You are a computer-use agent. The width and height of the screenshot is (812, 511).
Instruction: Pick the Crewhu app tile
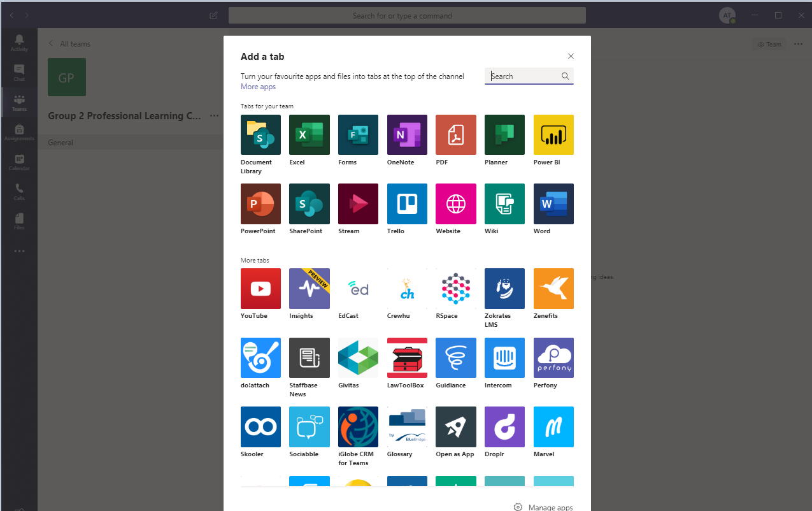[407, 289]
